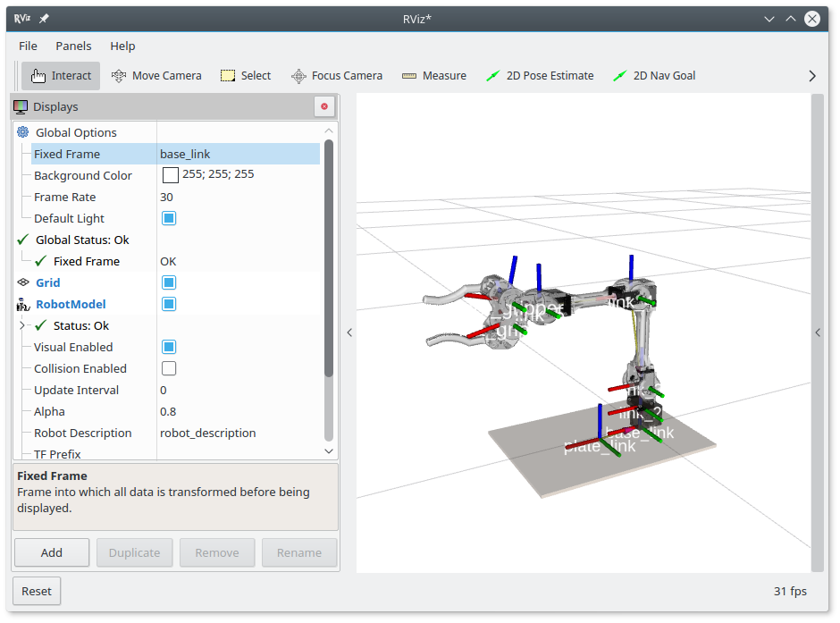This screenshot has height=623, width=840.
Task: Toggle the Grid display checkbox
Action: [169, 282]
